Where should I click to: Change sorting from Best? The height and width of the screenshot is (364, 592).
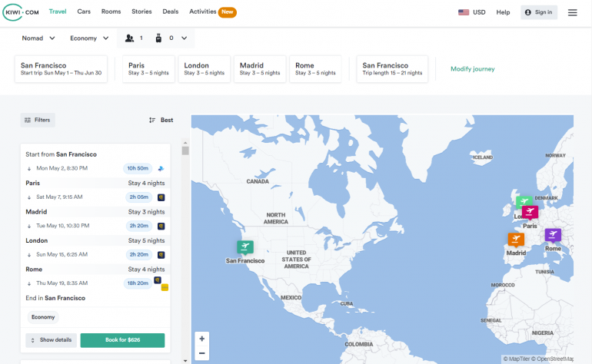pyautogui.click(x=161, y=120)
